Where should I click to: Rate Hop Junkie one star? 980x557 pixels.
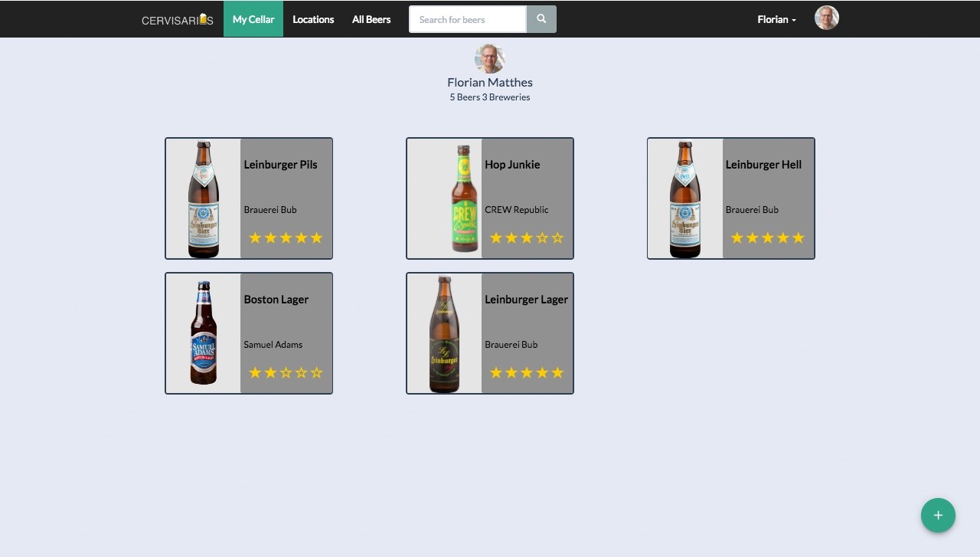click(x=496, y=238)
